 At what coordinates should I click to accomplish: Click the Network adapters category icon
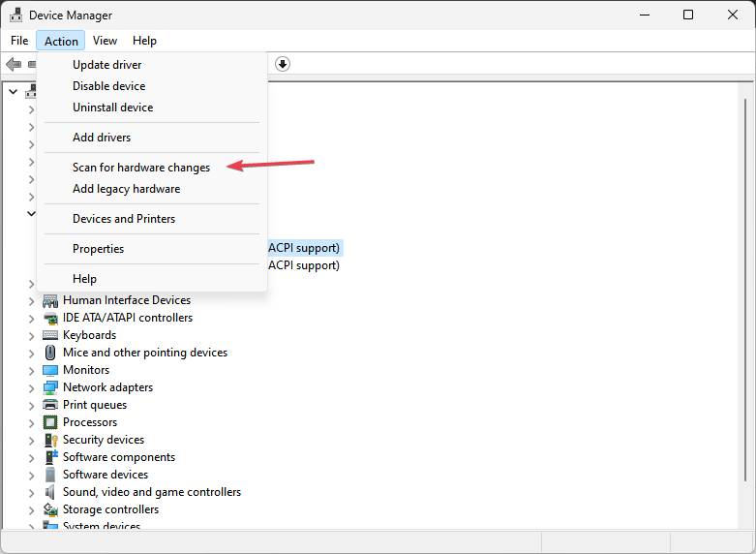tap(50, 387)
